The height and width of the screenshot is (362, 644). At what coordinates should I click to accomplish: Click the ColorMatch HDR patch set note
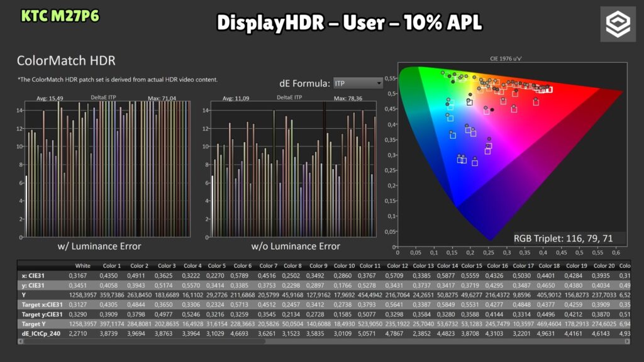118,80
